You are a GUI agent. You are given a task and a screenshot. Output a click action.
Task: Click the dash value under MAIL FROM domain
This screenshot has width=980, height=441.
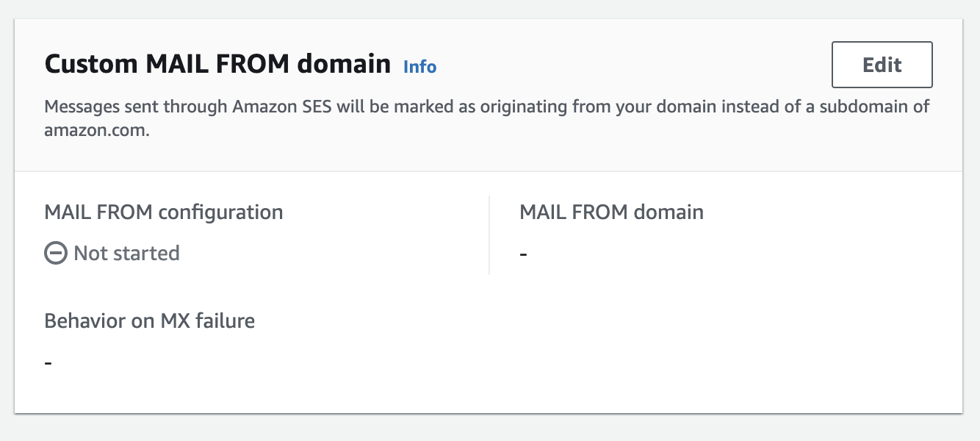pyautogui.click(x=524, y=254)
